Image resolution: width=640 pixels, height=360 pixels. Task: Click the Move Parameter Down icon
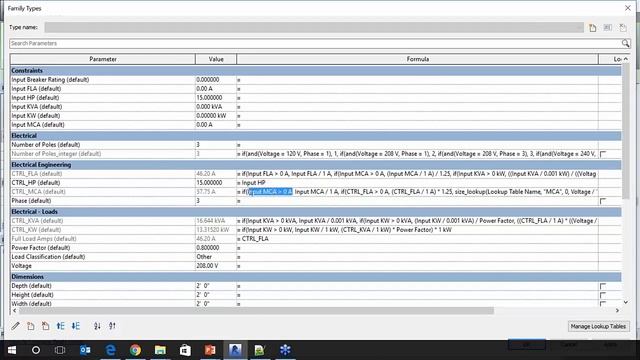[76, 326]
